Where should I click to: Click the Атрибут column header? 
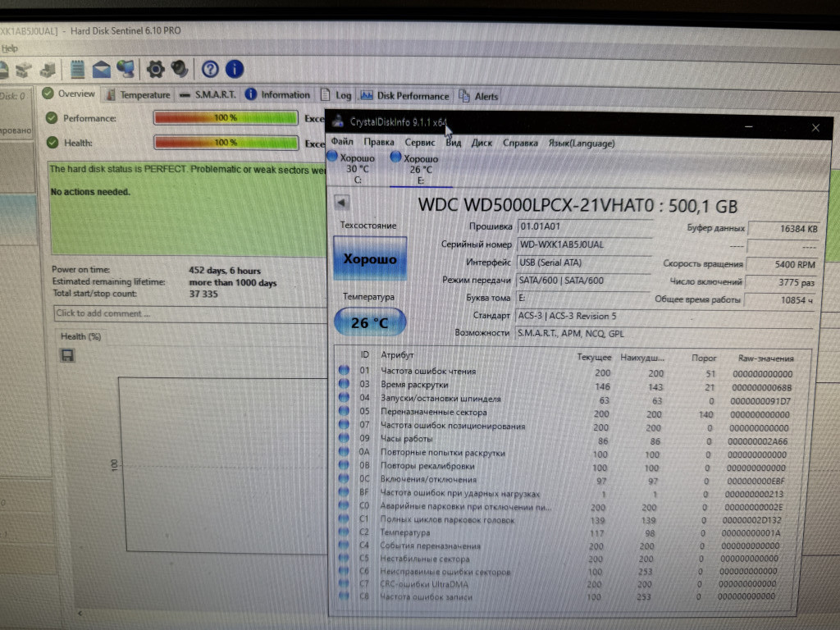point(397,355)
